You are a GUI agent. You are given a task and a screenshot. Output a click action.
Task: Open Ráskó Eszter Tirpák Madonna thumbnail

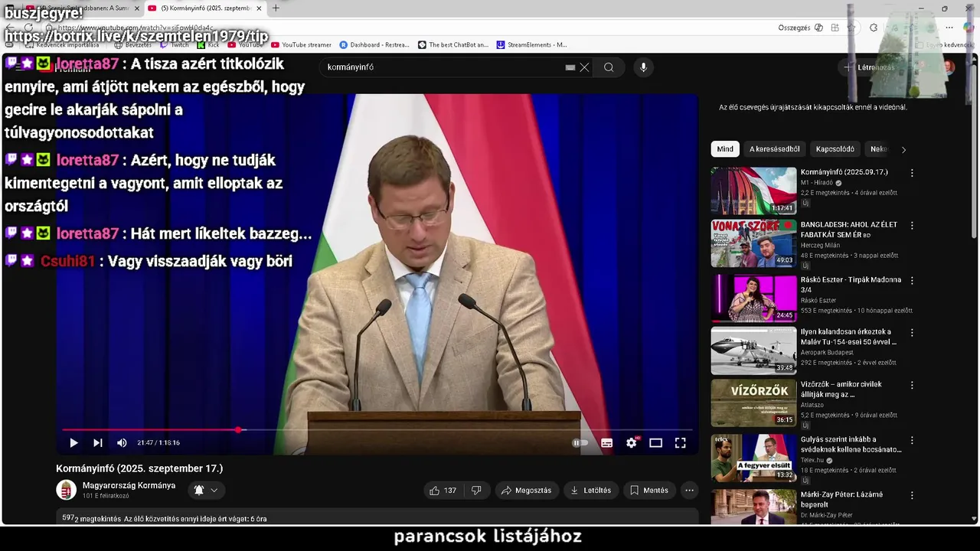(753, 298)
